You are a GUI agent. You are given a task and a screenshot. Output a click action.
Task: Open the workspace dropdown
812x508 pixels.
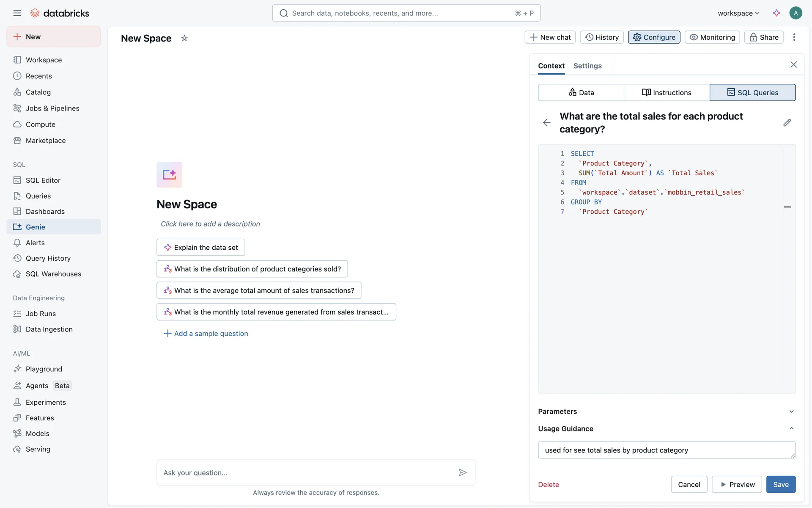[738, 13]
